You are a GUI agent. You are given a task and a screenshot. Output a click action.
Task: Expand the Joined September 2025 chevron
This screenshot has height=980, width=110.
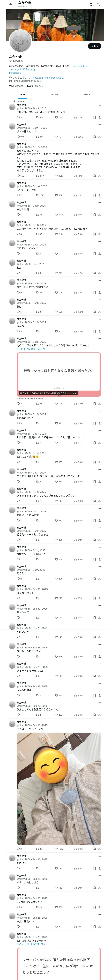click(x=41, y=81)
